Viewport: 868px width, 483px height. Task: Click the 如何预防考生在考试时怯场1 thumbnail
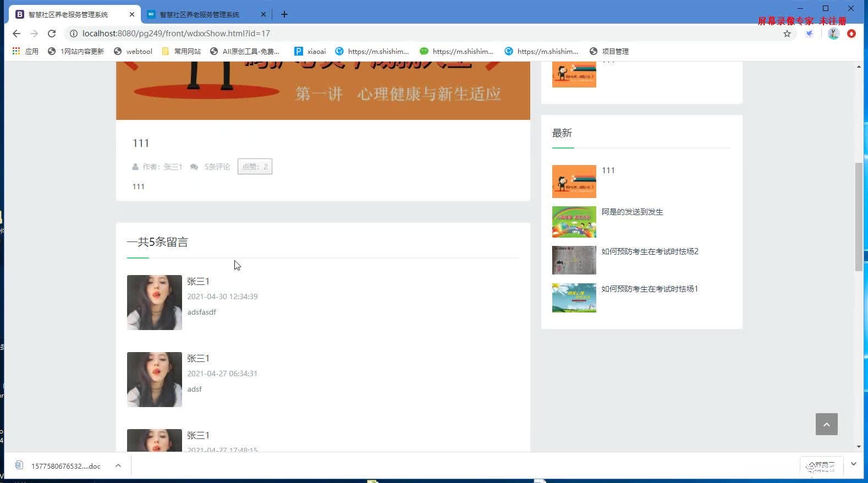click(574, 298)
